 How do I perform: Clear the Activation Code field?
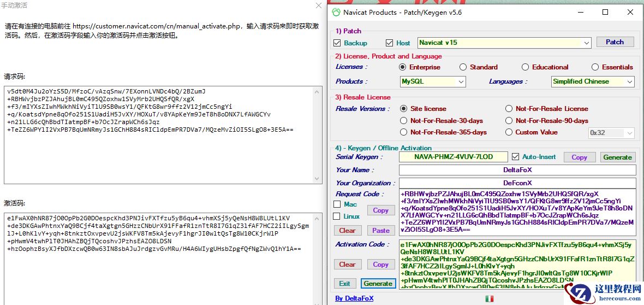[x=348, y=264]
